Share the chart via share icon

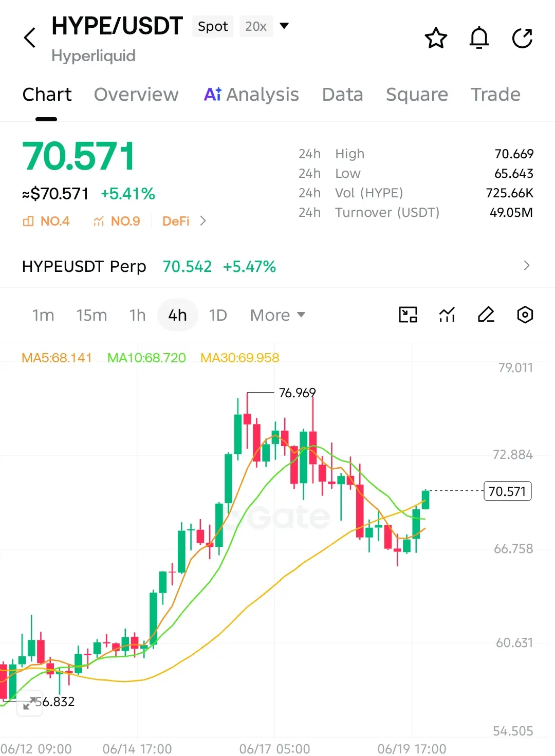point(522,38)
